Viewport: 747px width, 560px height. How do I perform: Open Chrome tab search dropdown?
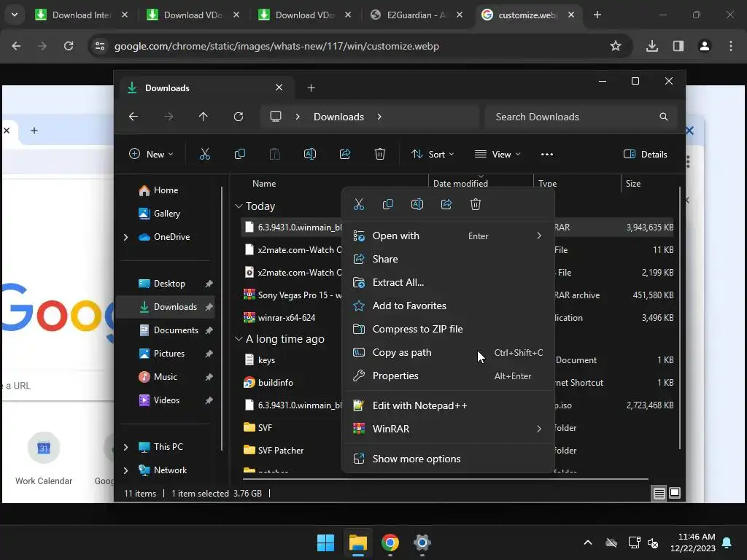click(15, 15)
